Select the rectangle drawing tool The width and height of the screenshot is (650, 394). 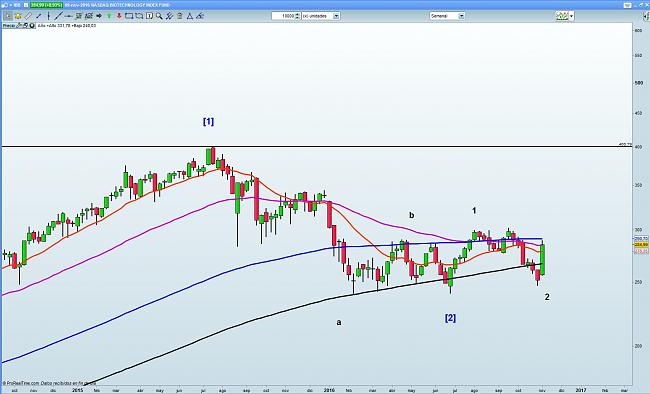[x=129, y=16]
